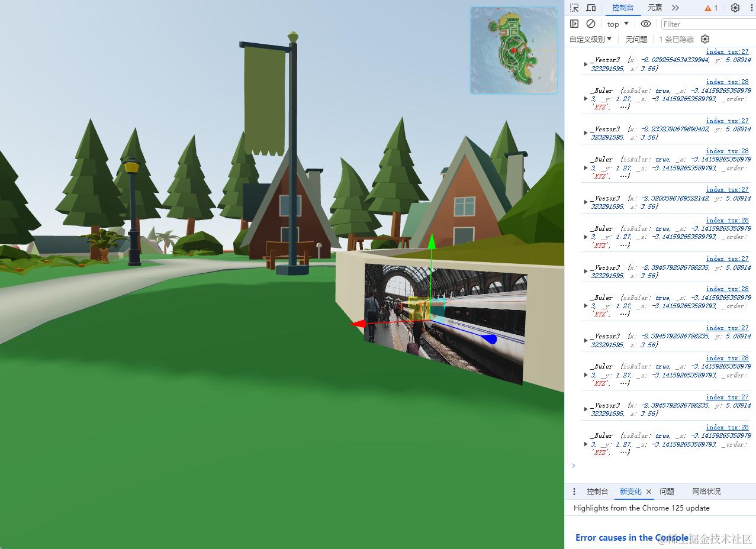
Task: Switch to the 网络状况 drawer tab
Action: click(x=706, y=492)
